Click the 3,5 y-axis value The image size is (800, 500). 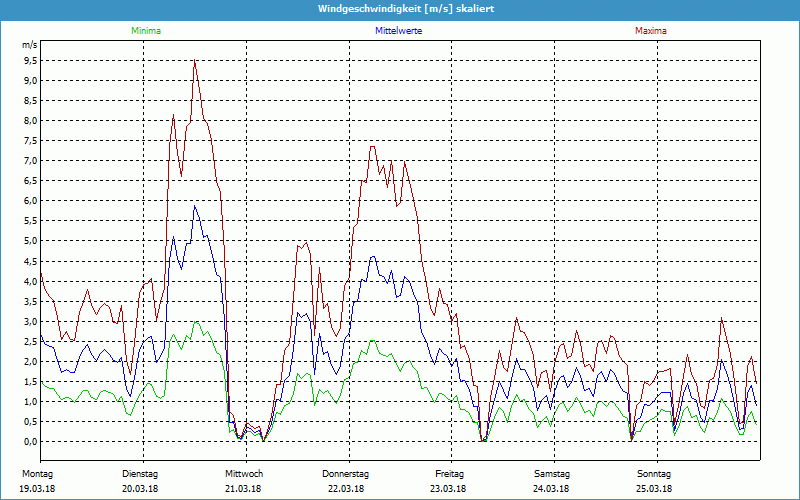click(x=30, y=302)
